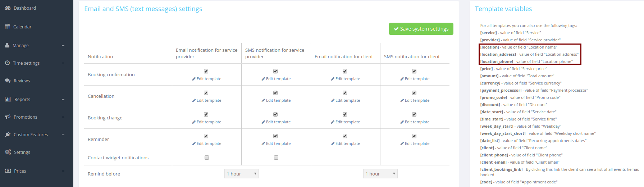Click the Calendar icon in sidebar

[x=8, y=27]
